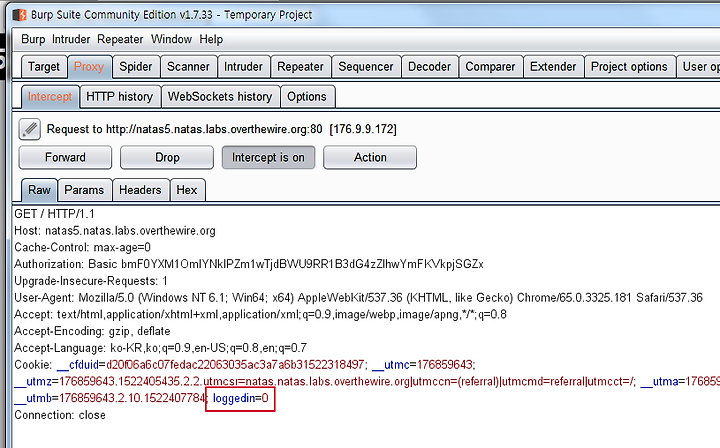720x448 pixels.
Task: Select the Raw view tab
Action: (39, 190)
